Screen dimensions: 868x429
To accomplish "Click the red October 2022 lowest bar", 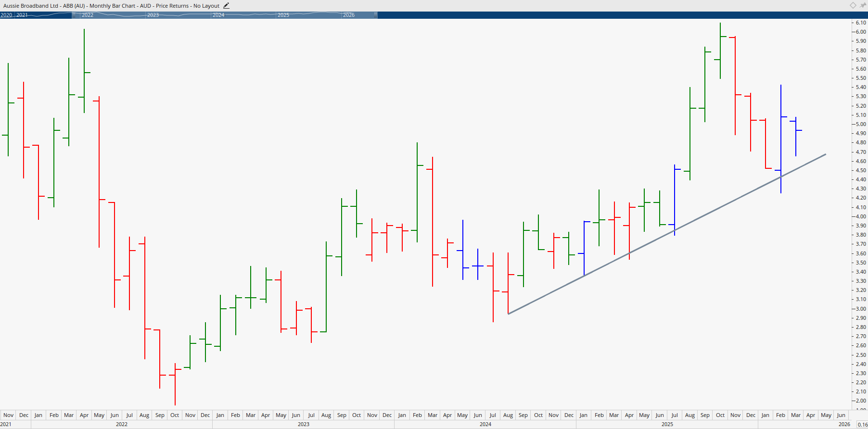I will [175, 384].
